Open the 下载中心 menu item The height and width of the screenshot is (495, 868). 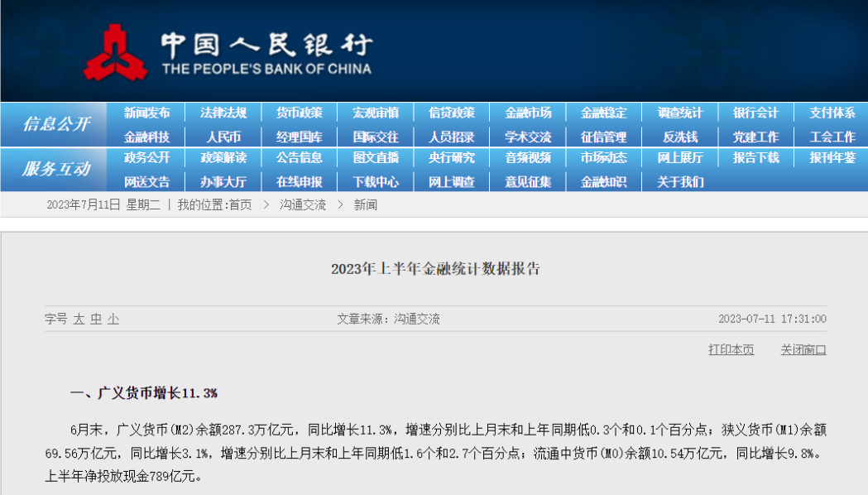376,181
